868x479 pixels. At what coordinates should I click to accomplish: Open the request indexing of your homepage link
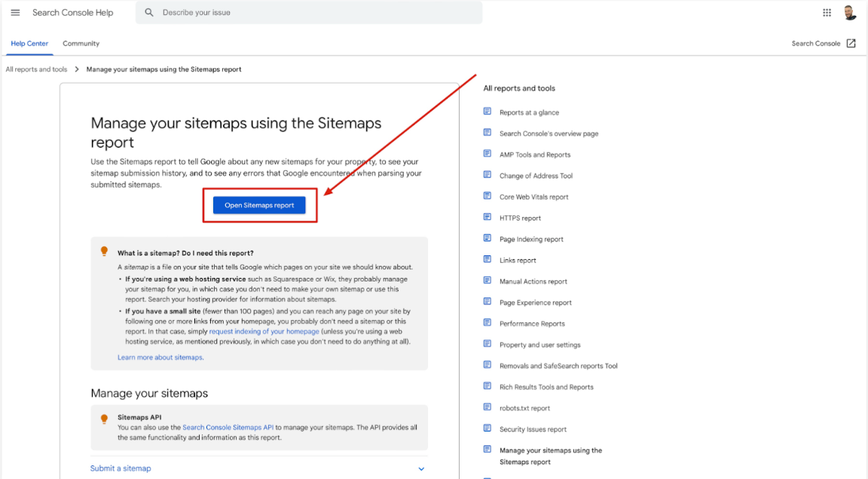tap(264, 331)
